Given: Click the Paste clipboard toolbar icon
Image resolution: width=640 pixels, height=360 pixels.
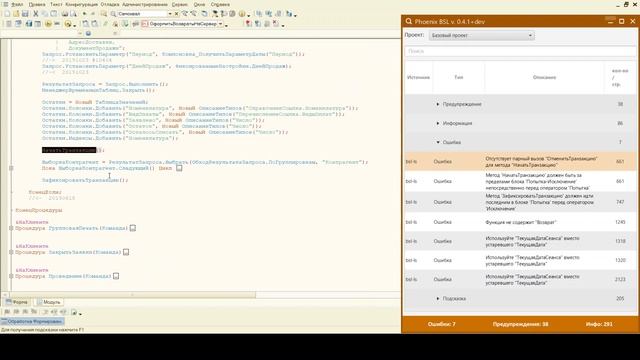Looking at the screenshot, I should 53,14.
